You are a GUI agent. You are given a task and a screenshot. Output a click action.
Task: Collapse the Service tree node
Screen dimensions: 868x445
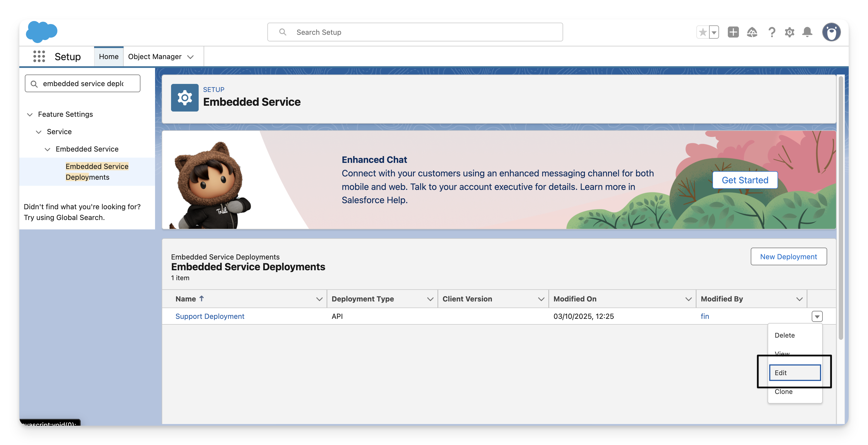(39, 132)
